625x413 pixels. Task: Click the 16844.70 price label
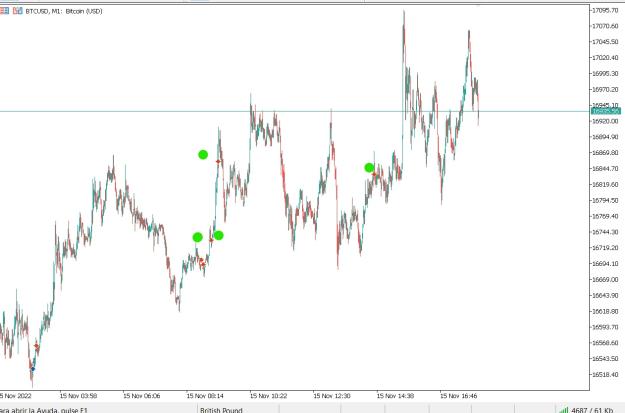(605, 169)
